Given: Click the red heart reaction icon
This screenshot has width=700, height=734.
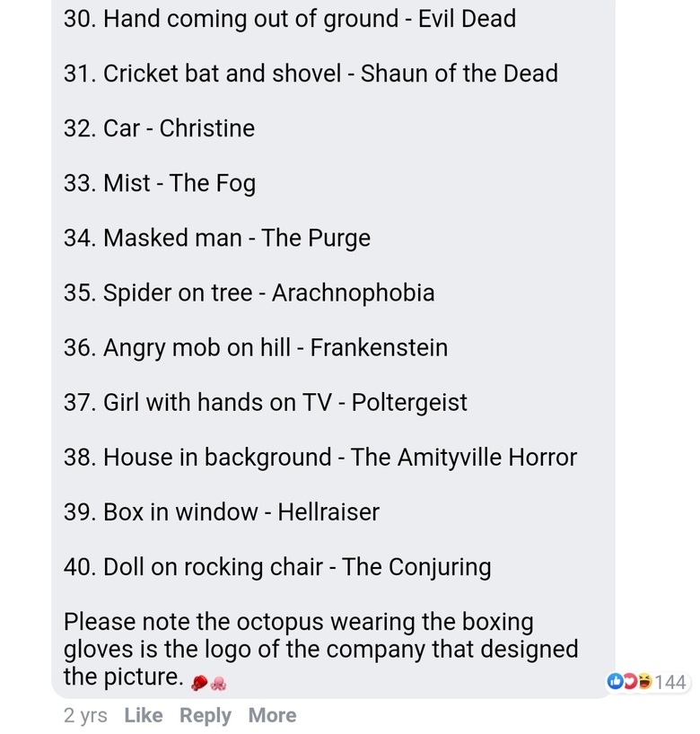Looking at the screenshot, I should pos(630,682).
